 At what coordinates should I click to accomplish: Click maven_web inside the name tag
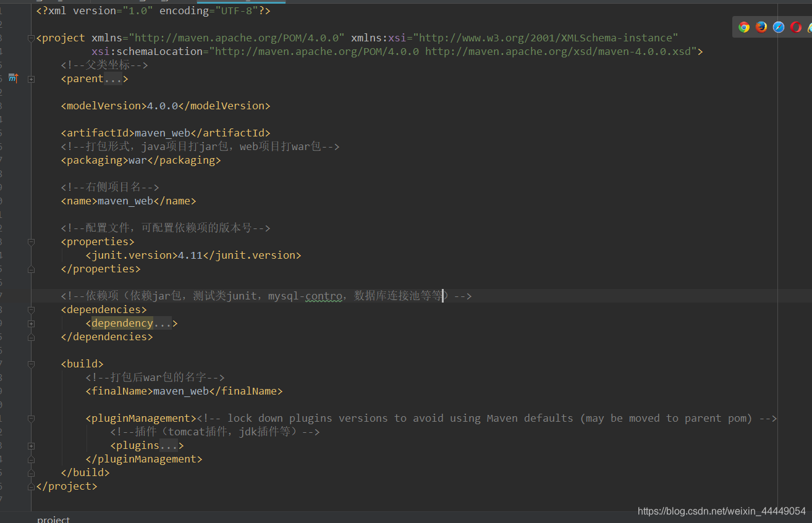(x=125, y=201)
